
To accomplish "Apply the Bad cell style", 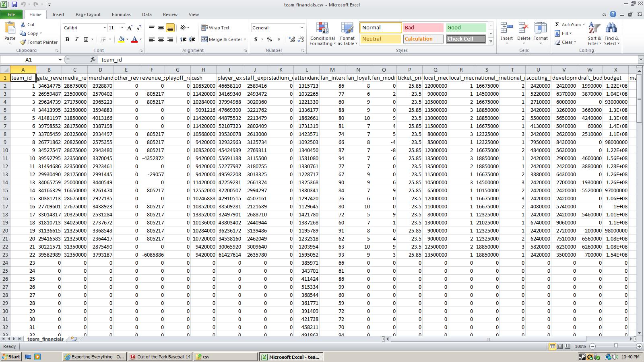I will (x=423, y=28).
